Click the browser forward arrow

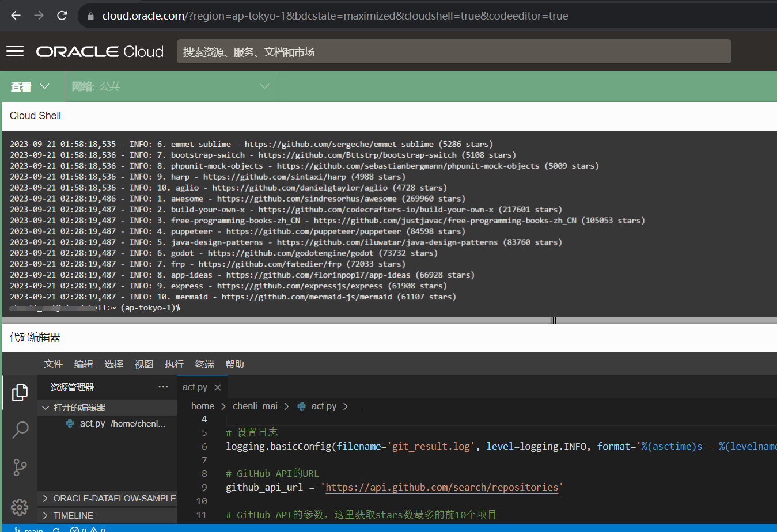39,16
